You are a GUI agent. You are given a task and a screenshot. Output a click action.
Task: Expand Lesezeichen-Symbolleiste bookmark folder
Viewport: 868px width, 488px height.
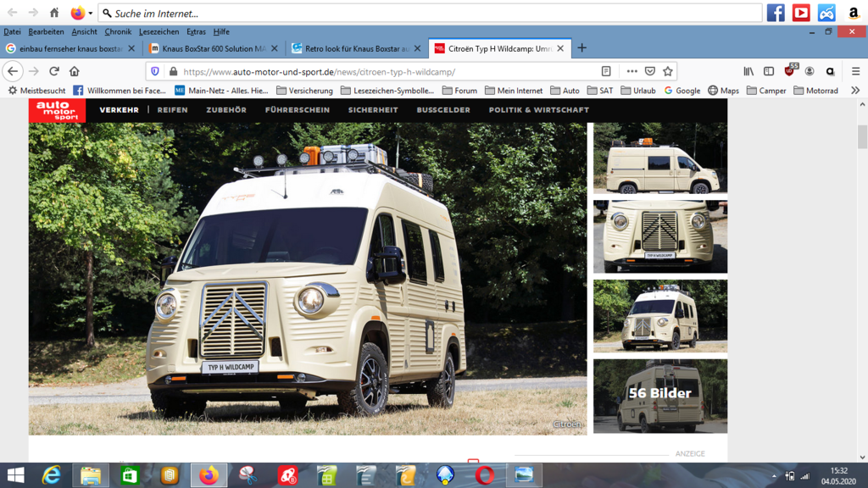(x=387, y=90)
